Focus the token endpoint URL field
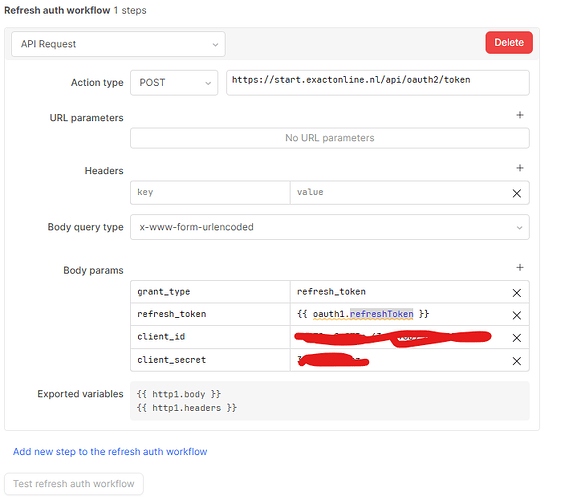Screen dimensions: 577x500 tap(378, 83)
